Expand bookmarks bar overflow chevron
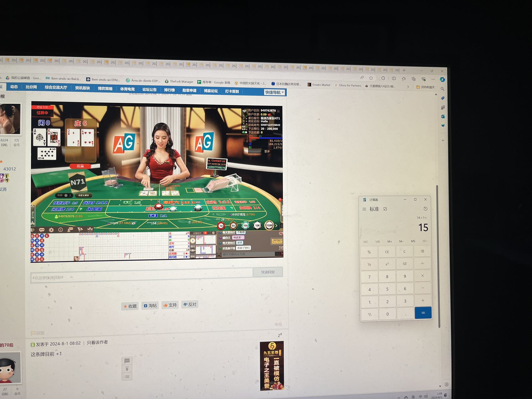This screenshot has width=532, height=399. coord(408,87)
